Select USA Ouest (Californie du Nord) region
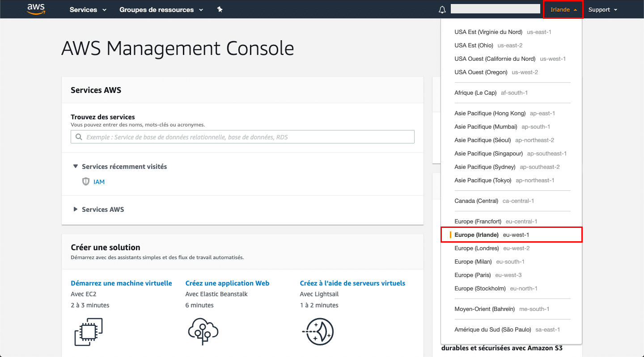 [511, 59]
